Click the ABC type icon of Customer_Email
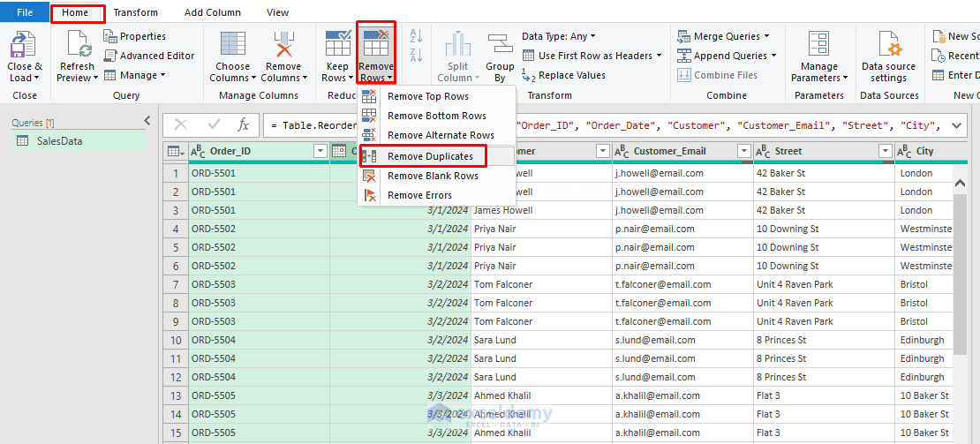The width and height of the screenshot is (980, 444). coord(622,151)
